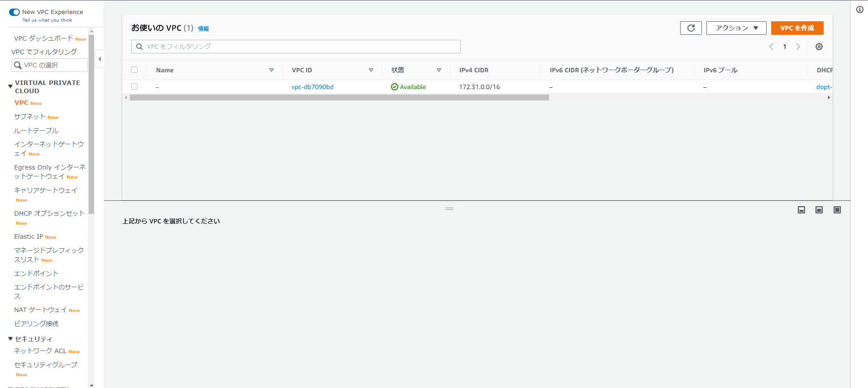Open サブネット page
The width and height of the screenshot is (868, 388).
[x=30, y=117]
